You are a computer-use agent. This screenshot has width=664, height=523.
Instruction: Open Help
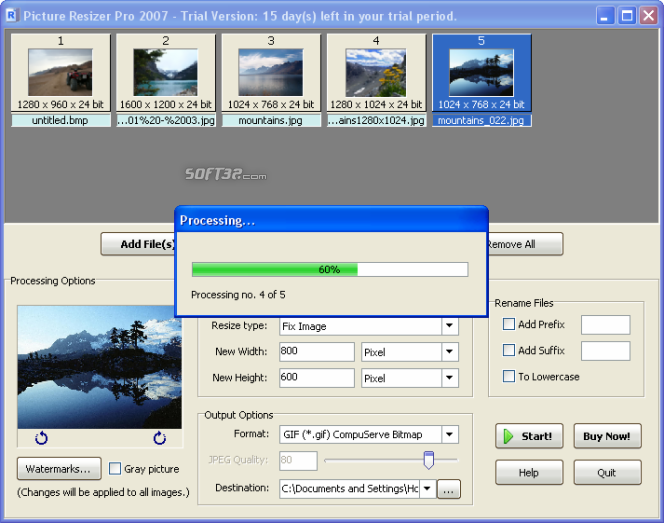pyautogui.click(x=529, y=472)
